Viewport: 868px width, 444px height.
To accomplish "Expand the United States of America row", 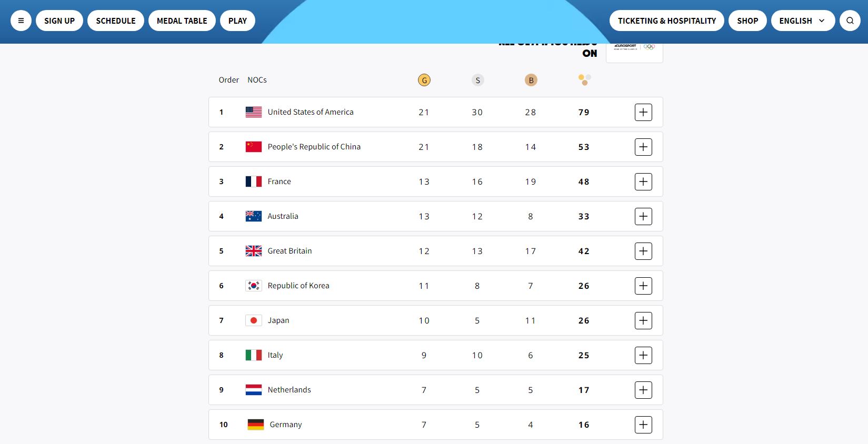I will [x=643, y=112].
